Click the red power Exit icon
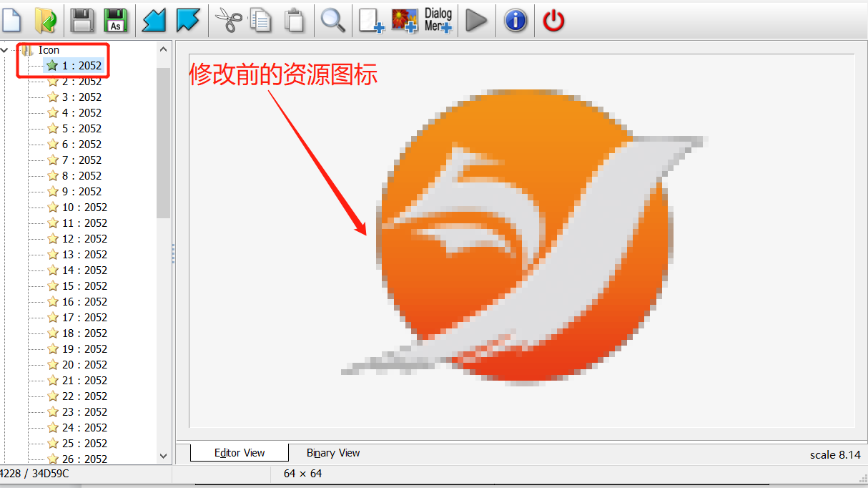The height and width of the screenshot is (488, 868). [553, 20]
